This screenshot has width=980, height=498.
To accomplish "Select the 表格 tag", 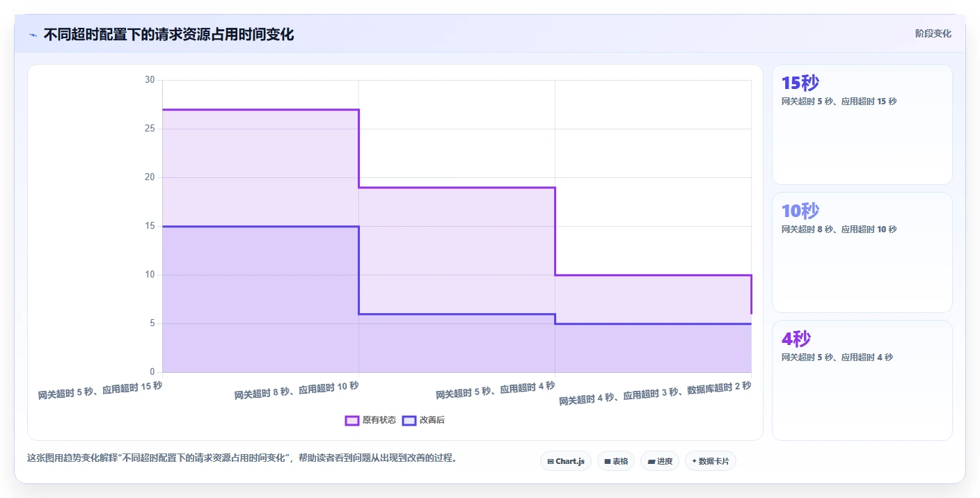I will tap(616, 461).
